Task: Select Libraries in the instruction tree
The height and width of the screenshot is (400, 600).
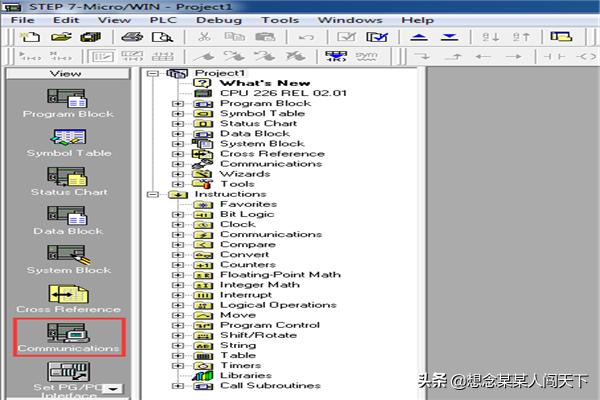Action: tap(246, 376)
